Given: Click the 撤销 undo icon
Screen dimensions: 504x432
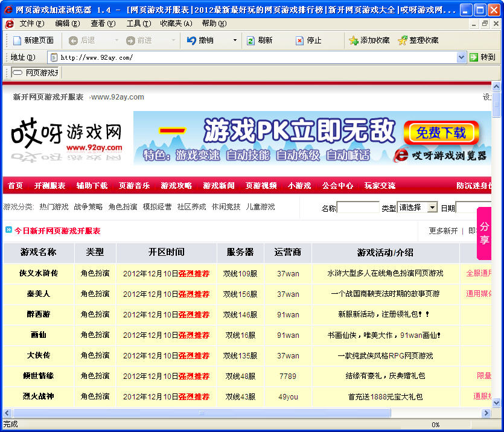Looking at the screenshot, I should [191, 40].
